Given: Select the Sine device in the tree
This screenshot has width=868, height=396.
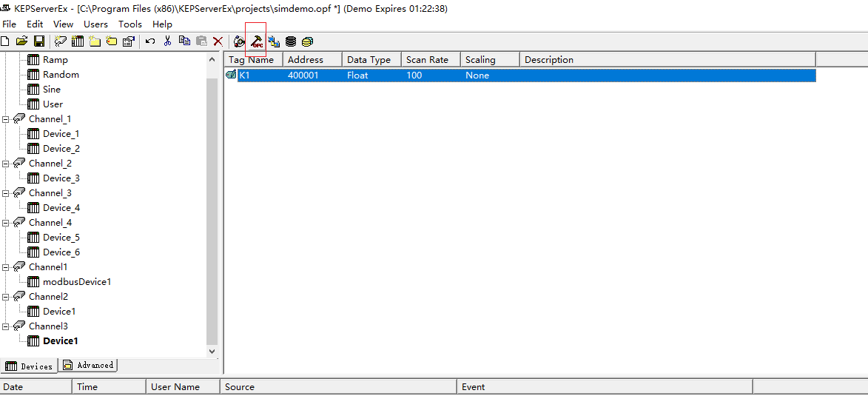Looking at the screenshot, I should click(x=52, y=89).
